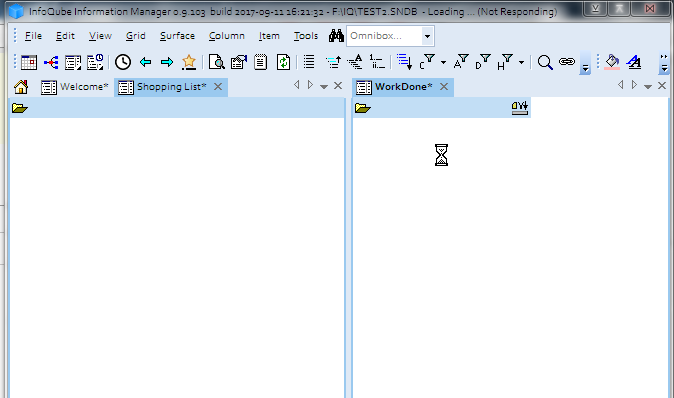Go forward with the right arrow icon
Screen dimensions: 674x398
pyautogui.click(x=167, y=62)
